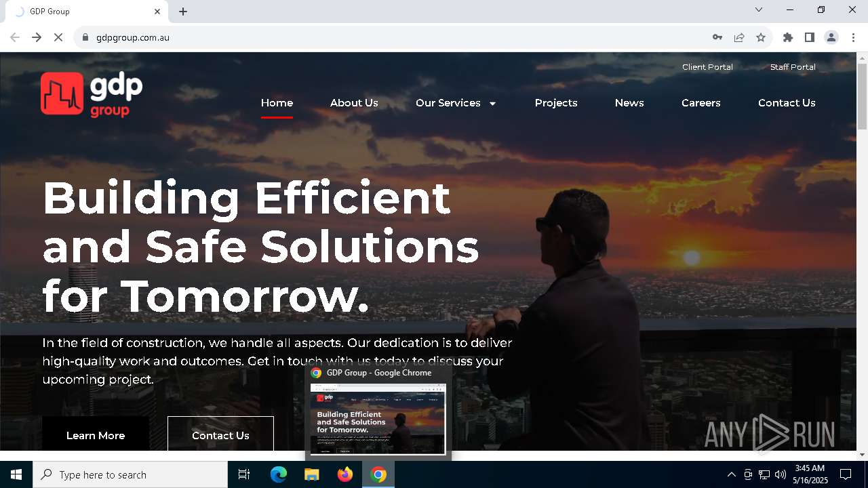Screen dimensions: 868x488
Task: Click the taskbar search box
Action: tap(130, 474)
